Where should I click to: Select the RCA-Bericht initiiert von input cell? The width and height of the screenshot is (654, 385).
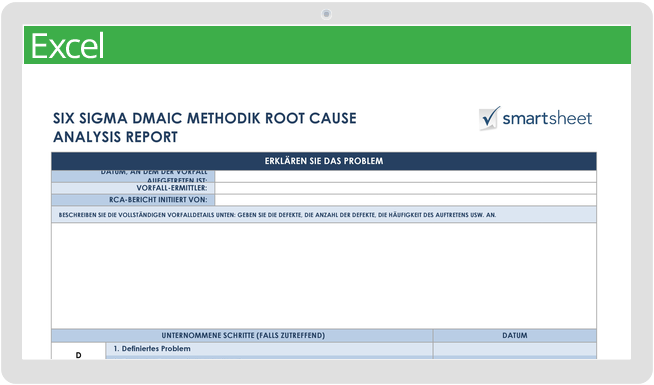click(405, 200)
